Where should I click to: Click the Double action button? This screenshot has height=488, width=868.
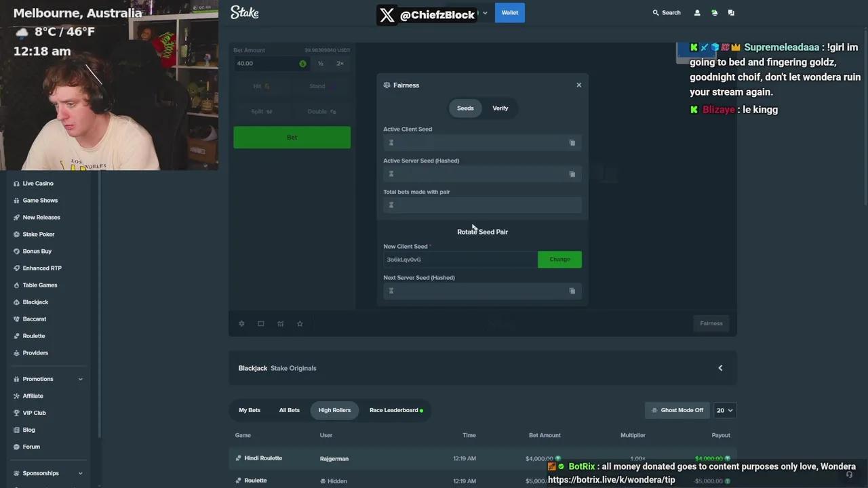click(321, 112)
